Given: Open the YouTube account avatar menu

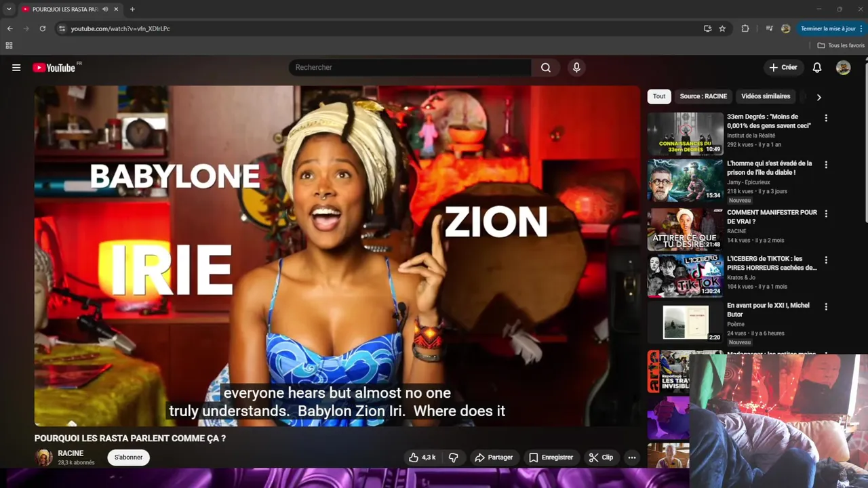Looking at the screenshot, I should coord(843,68).
